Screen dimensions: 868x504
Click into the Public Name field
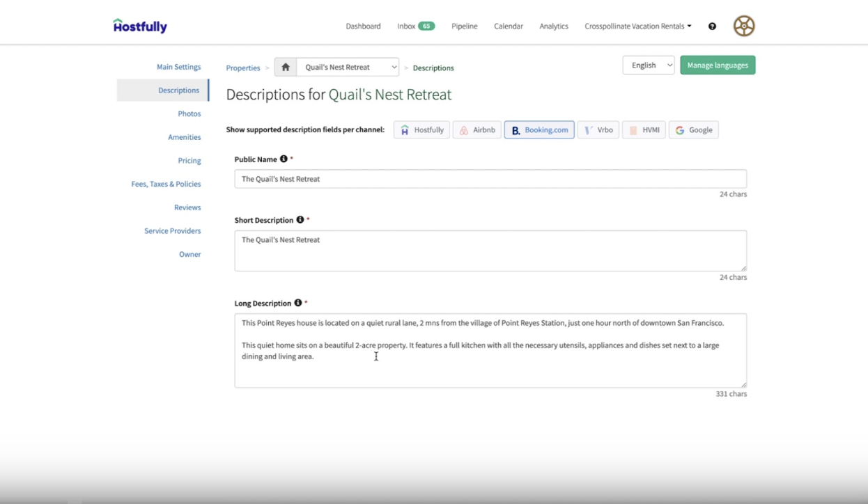tap(490, 179)
